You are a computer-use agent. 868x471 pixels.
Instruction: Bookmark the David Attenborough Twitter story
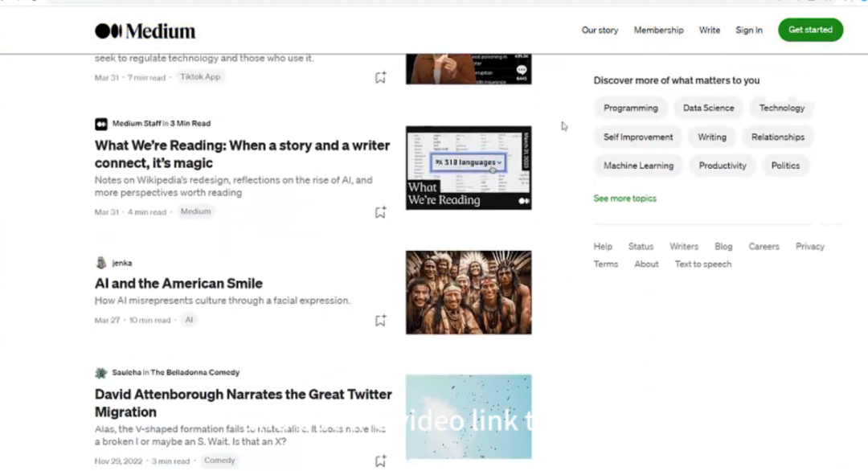coord(380,461)
